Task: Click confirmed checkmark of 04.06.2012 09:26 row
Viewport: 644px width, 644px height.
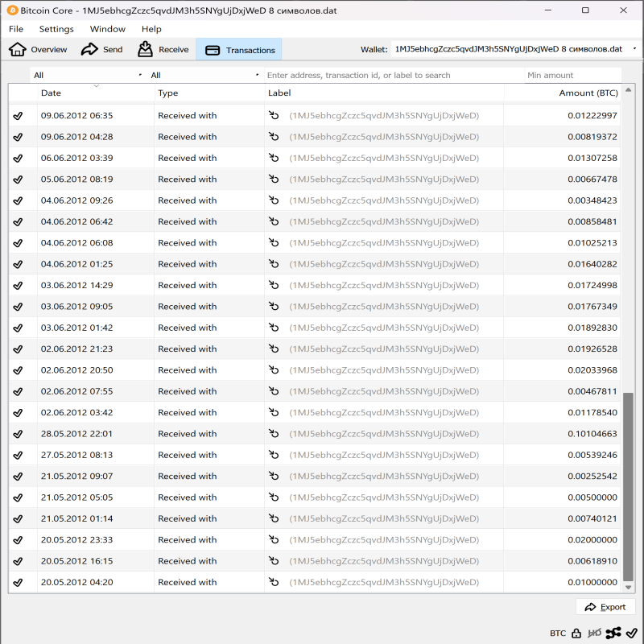Action: click(18, 200)
